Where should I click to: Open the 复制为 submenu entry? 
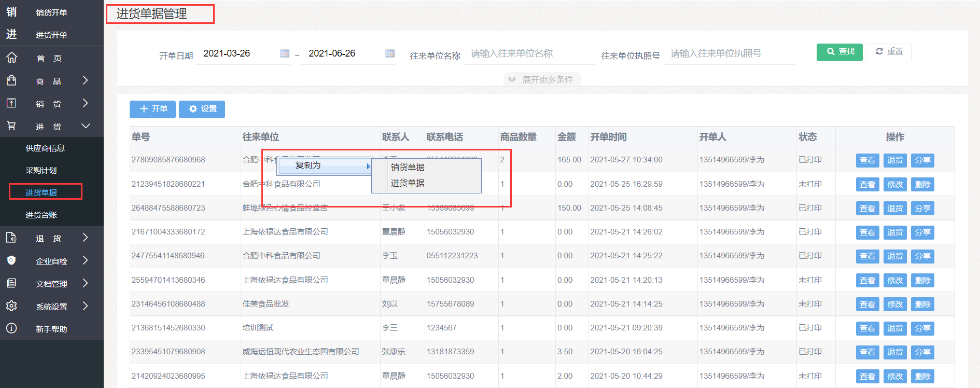tap(325, 165)
